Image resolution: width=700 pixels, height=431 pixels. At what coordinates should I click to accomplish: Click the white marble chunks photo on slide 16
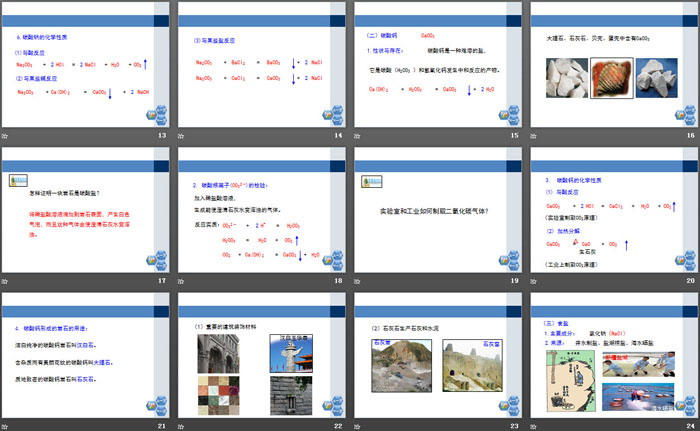point(567,78)
